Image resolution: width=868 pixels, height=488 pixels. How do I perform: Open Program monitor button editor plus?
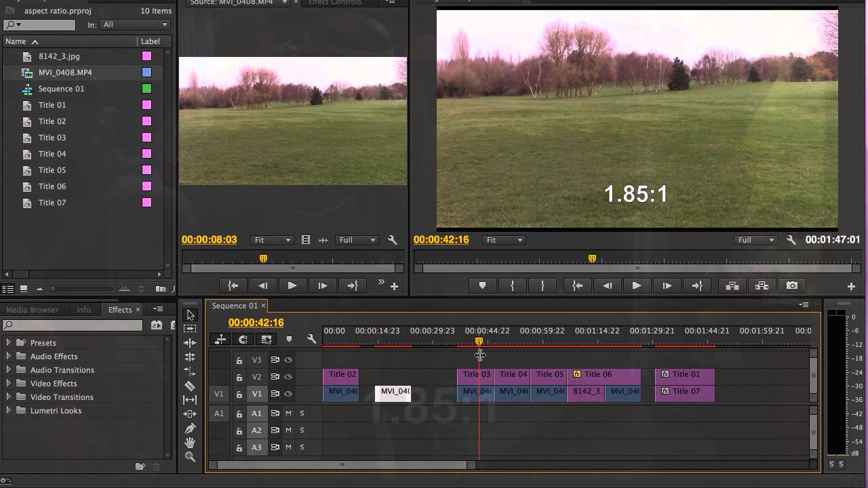(851, 287)
